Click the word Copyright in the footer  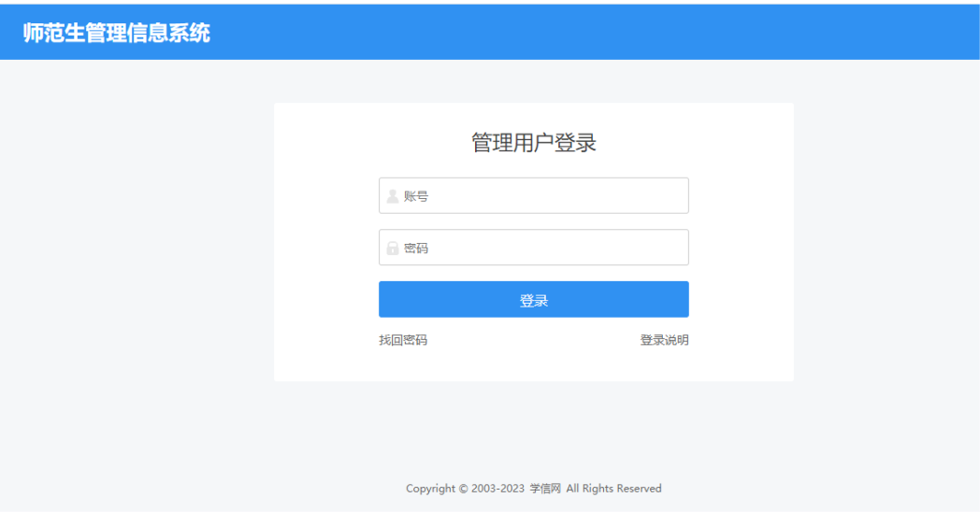pyautogui.click(x=431, y=489)
